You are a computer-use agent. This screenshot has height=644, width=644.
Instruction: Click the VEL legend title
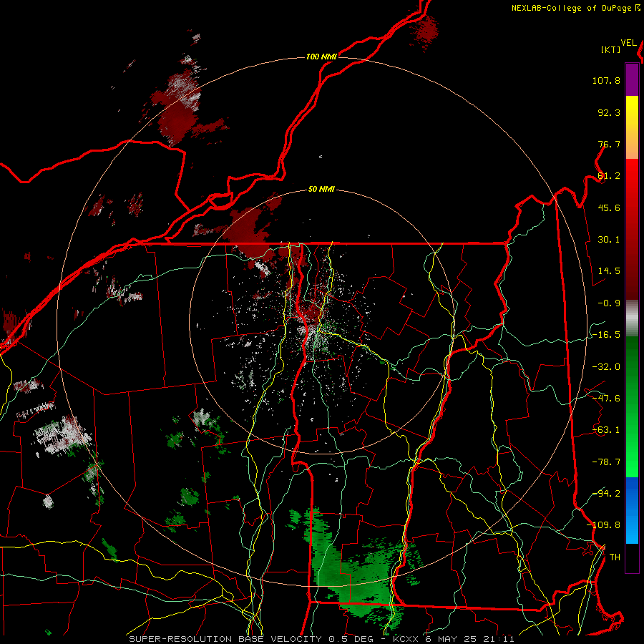pyautogui.click(x=628, y=43)
